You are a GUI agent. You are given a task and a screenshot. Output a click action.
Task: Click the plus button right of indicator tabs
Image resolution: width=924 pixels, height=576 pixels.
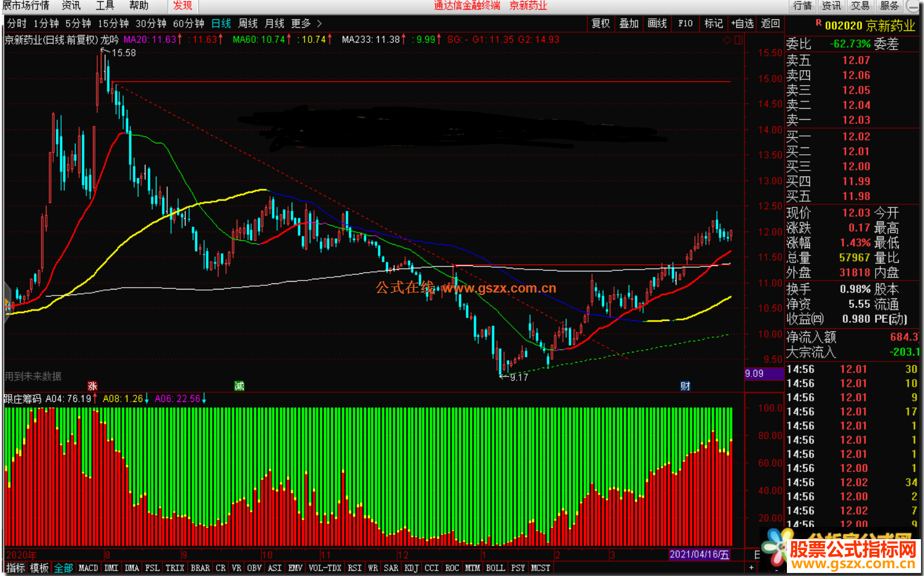click(x=751, y=568)
